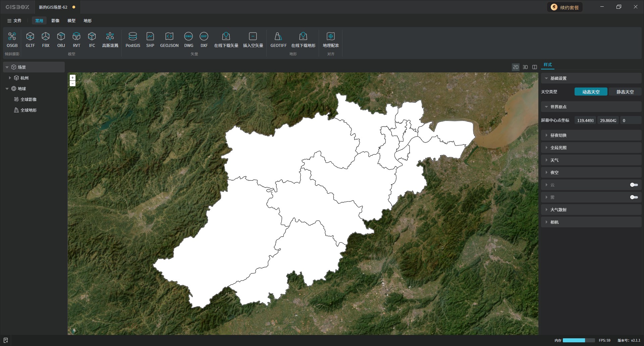Switch to 3D view mode
Screen dimensions: 644x346
525,67
